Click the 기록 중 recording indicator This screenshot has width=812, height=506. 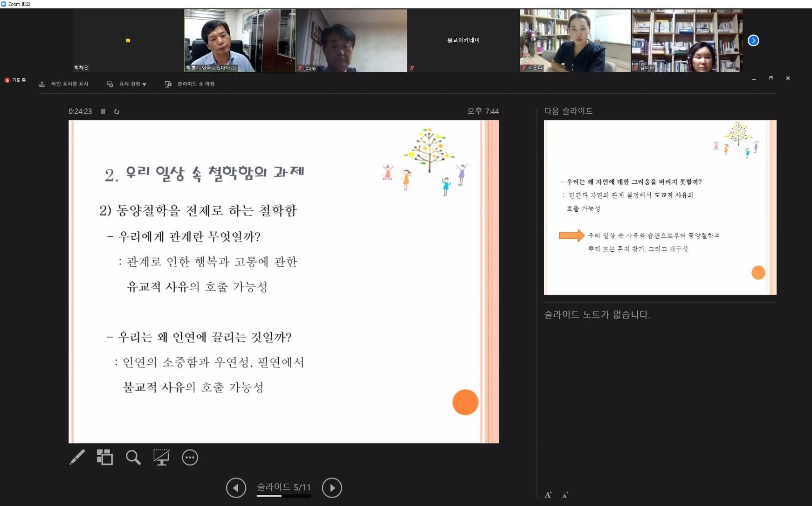pos(15,80)
